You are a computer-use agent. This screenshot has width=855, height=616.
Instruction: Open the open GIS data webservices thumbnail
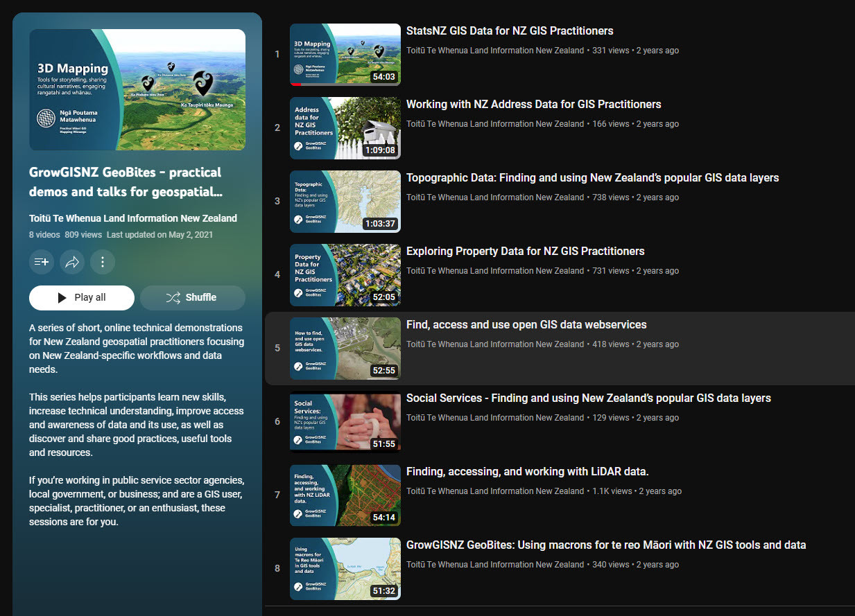[x=345, y=349]
